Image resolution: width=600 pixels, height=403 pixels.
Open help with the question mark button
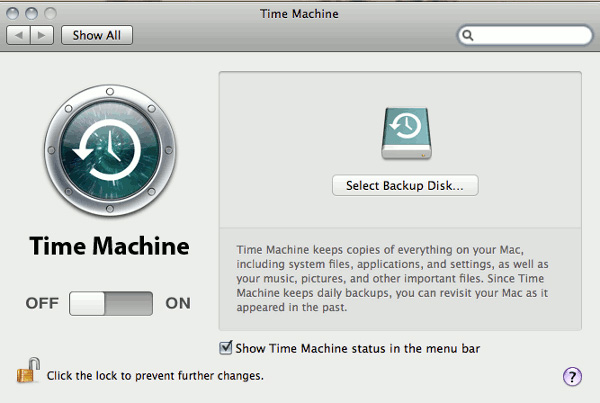(x=572, y=376)
